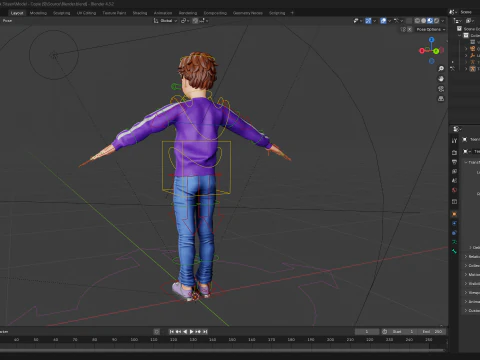The image size is (480, 360).
Task: Open the Render properties tab icon
Action: click(x=454, y=152)
